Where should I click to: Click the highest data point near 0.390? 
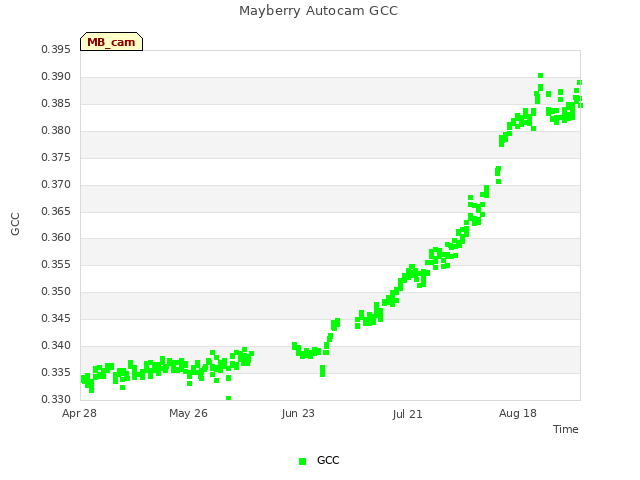coord(540,76)
